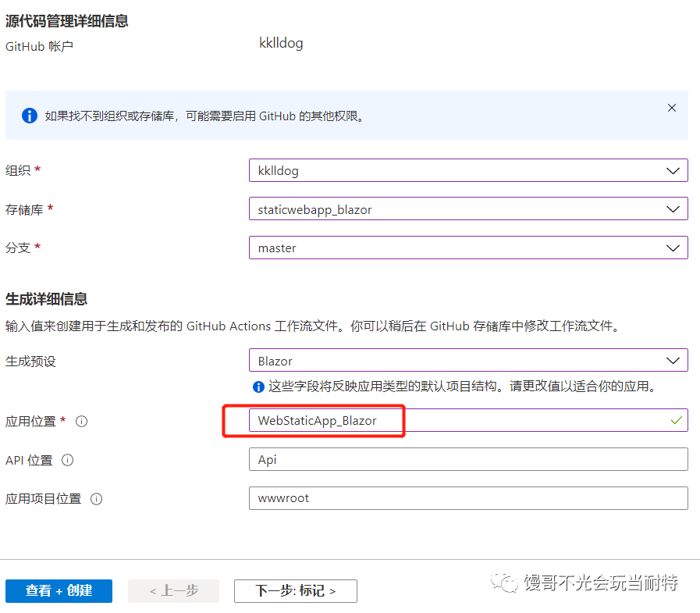Click the 分支 field label

(18, 248)
